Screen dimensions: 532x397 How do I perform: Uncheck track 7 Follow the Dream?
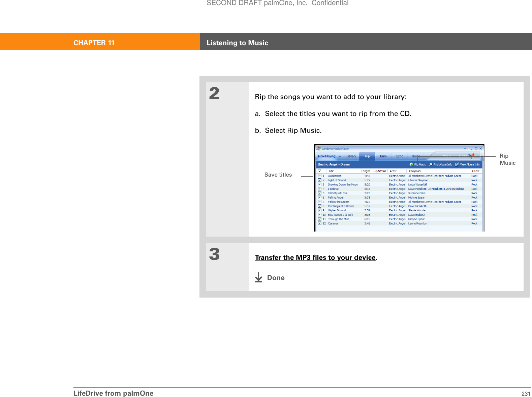(x=320, y=202)
